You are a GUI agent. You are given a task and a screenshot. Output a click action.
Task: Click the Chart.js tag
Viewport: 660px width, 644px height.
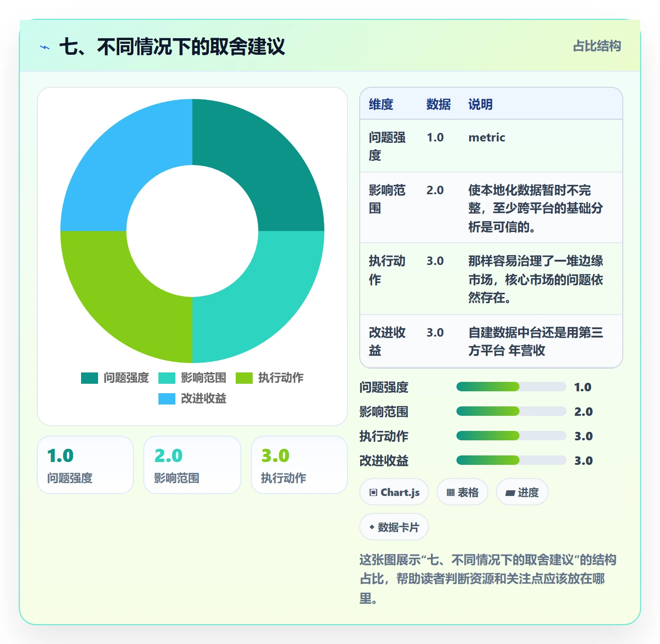click(x=394, y=492)
